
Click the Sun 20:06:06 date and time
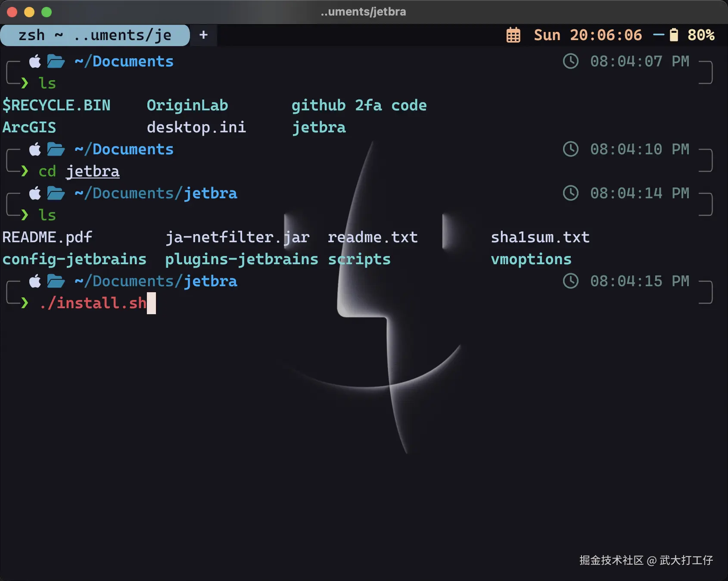(588, 35)
